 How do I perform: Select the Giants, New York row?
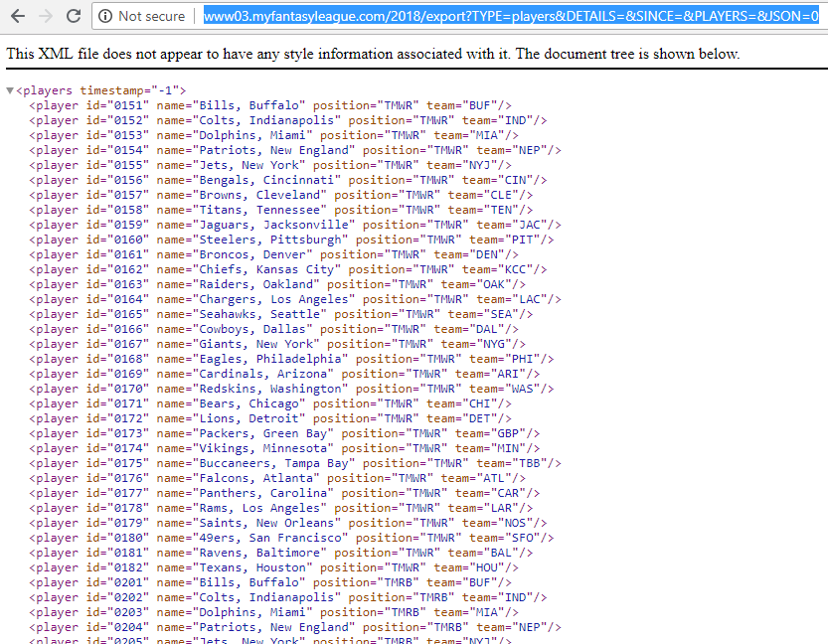(x=277, y=344)
